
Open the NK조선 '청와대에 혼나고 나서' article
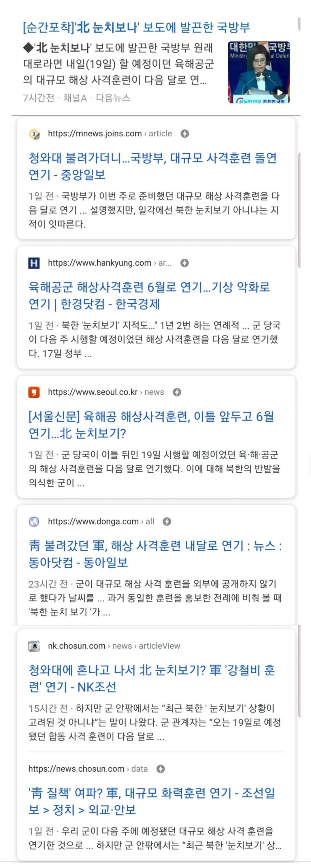(x=152, y=678)
